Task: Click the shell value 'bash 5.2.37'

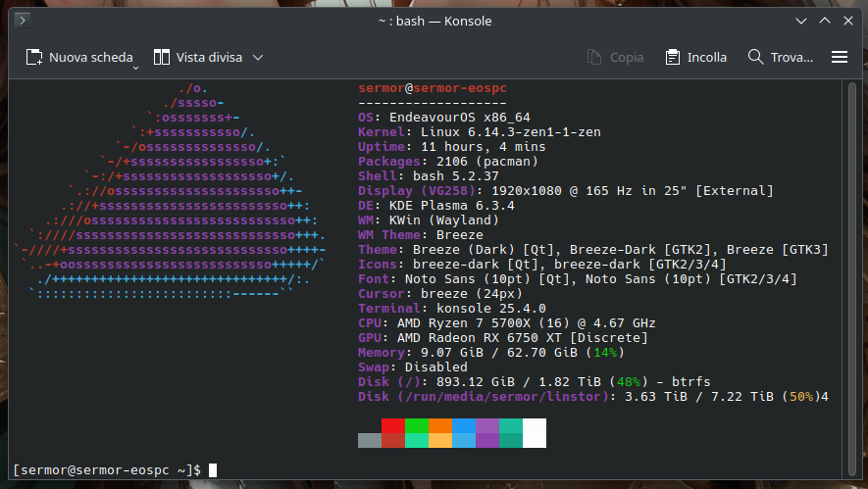Action: (x=456, y=176)
